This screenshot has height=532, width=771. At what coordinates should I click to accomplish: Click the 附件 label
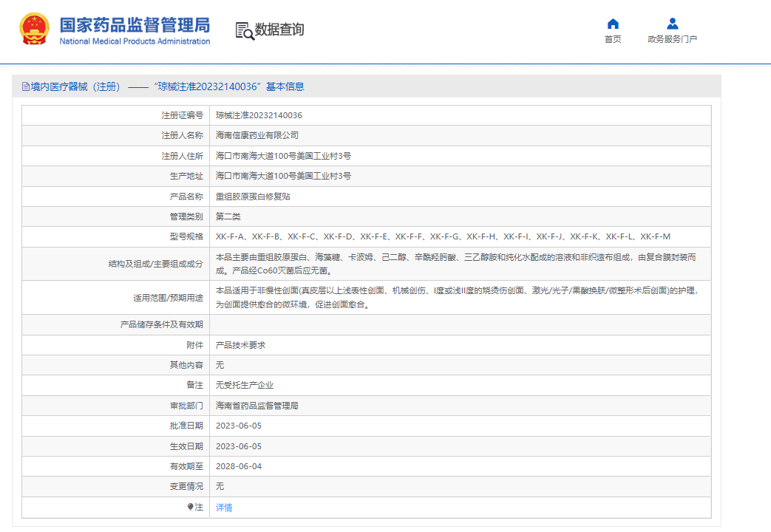194,345
